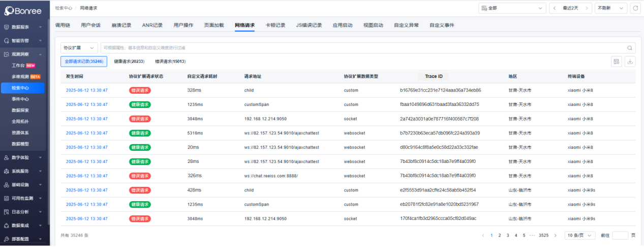644x247 pixels.
Task: Filter by 错误请求(15013) requests
Action: [170, 62]
